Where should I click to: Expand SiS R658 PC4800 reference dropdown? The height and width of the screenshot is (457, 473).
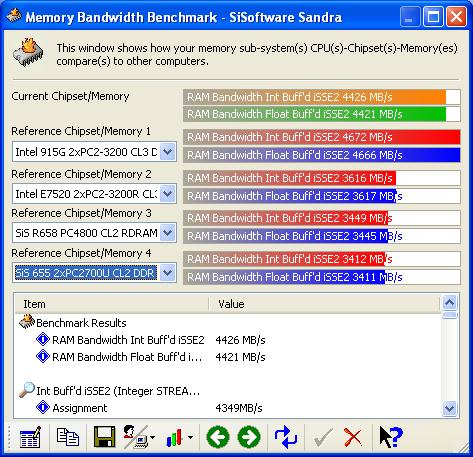click(x=167, y=233)
